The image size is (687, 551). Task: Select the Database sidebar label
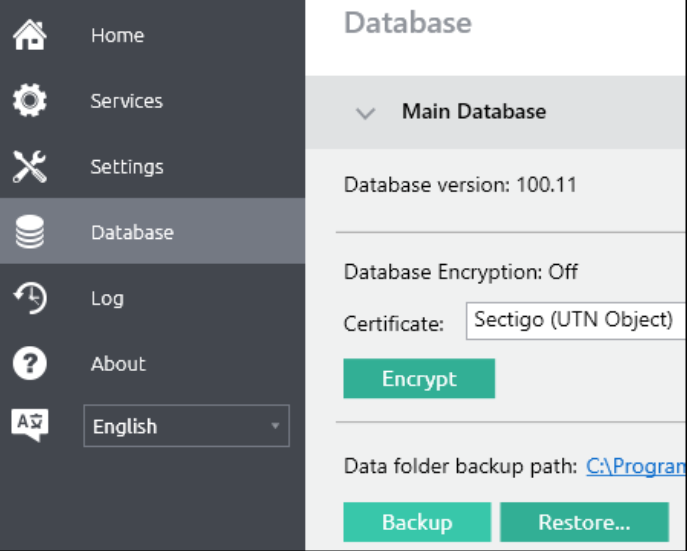132,232
